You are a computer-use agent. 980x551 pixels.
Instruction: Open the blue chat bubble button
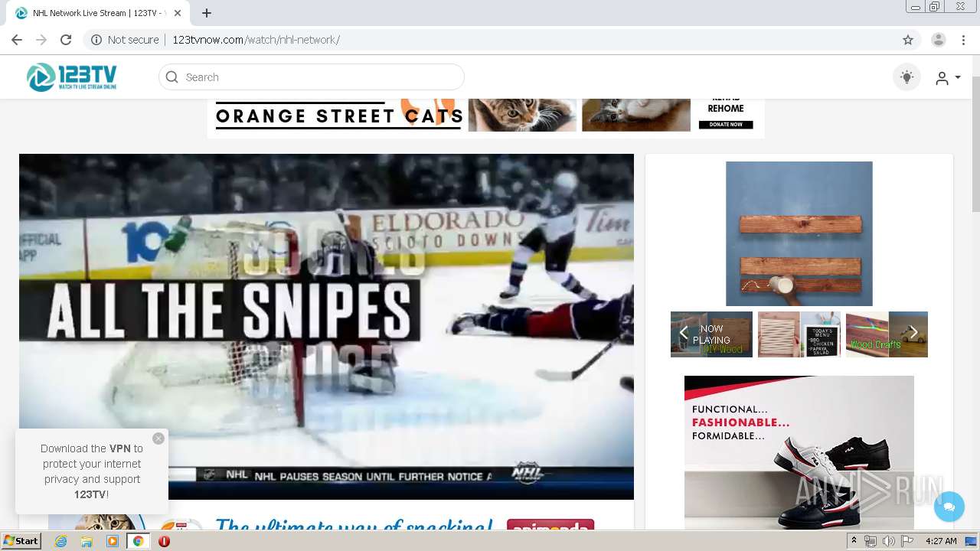pyautogui.click(x=949, y=507)
